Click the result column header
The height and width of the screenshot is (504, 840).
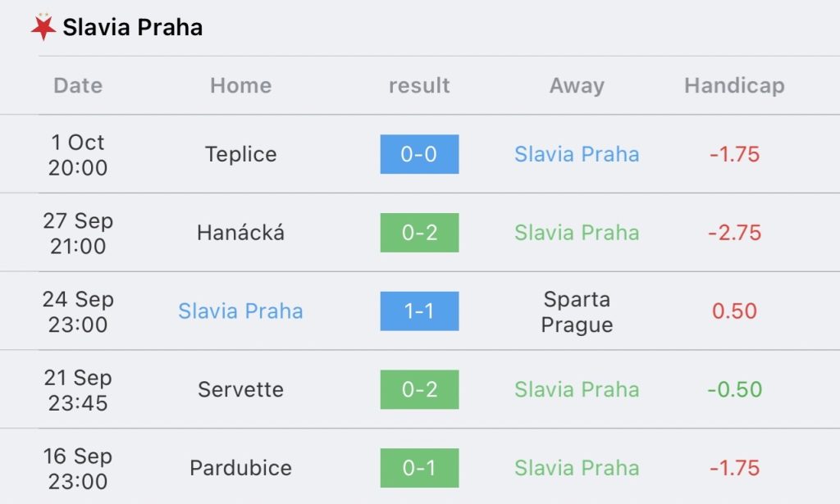point(419,85)
